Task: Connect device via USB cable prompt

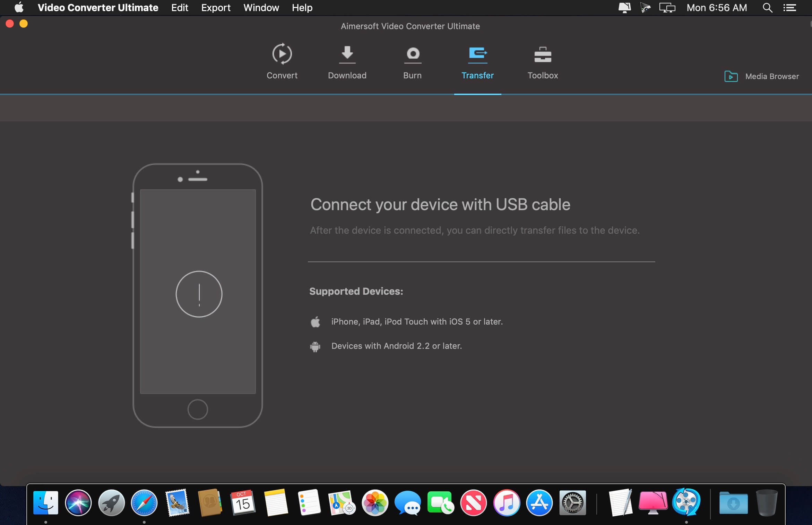Action: (x=440, y=204)
